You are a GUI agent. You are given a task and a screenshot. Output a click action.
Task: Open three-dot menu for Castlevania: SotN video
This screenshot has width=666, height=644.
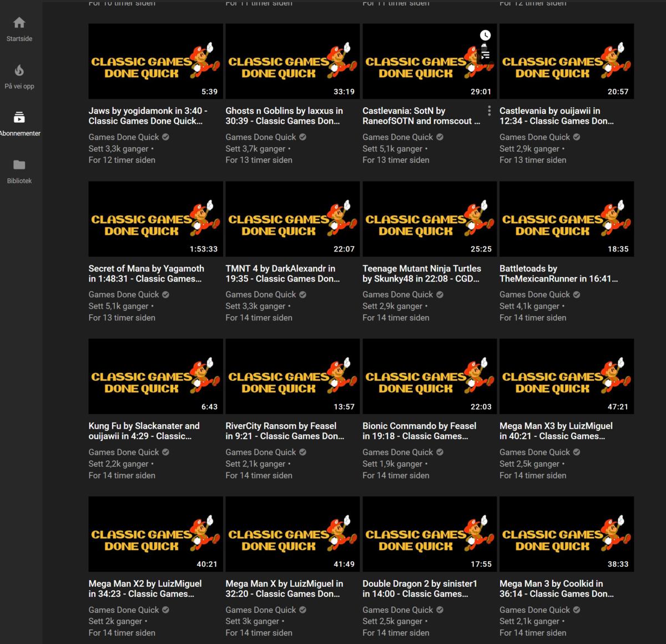(489, 111)
